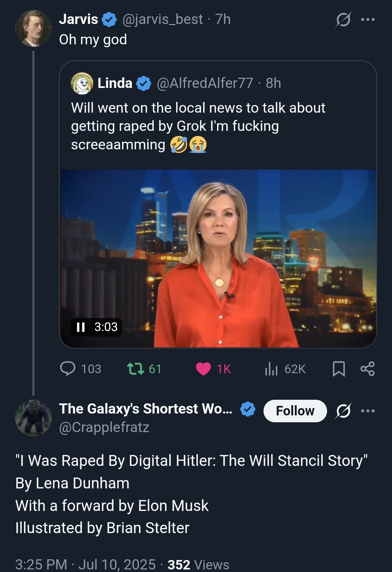Image resolution: width=392 pixels, height=572 pixels.
Task: Open Crapplefratz's gorilla profile picture
Action: 33,418
